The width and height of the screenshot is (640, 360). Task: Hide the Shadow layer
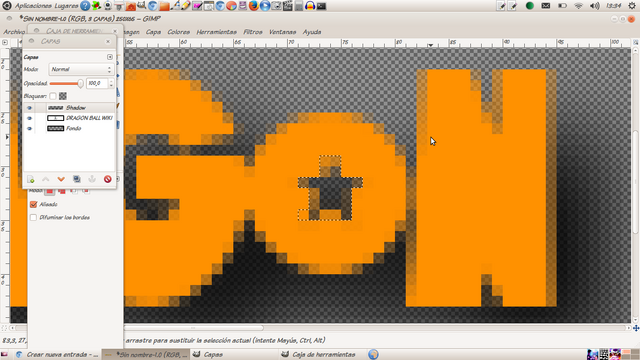click(29, 108)
